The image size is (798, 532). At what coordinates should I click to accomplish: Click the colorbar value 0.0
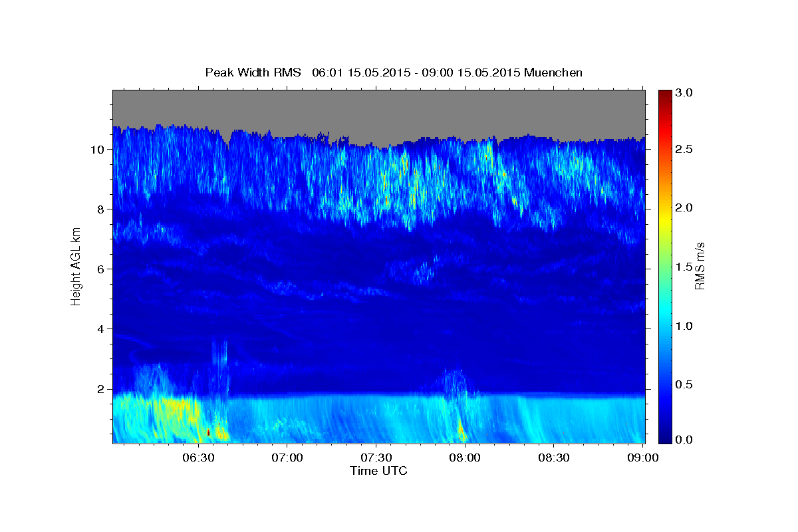(684, 439)
